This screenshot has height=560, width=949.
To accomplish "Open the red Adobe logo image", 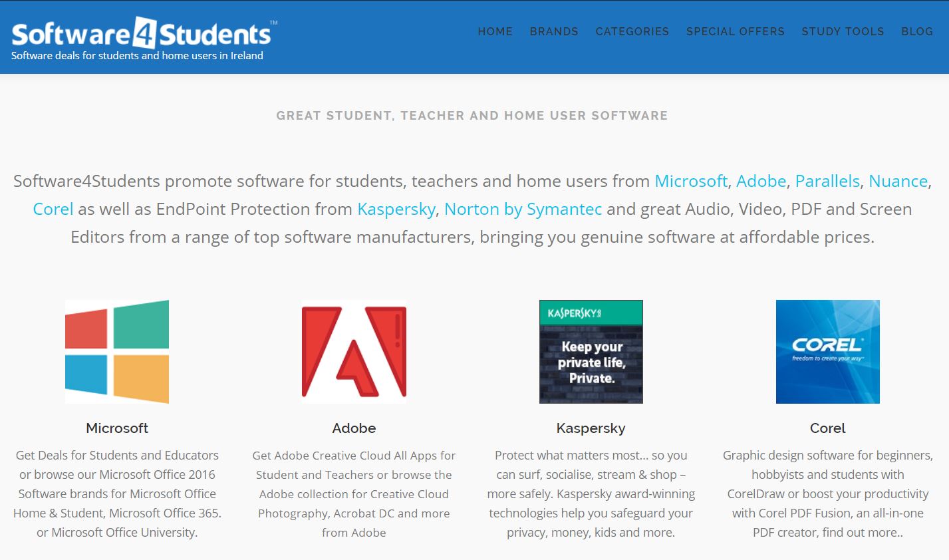I will 354,352.
